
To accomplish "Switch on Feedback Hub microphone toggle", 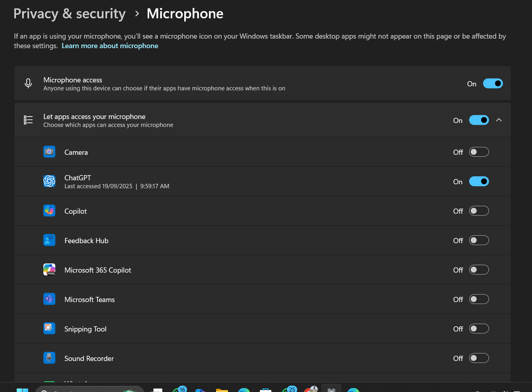I will 479,240.
